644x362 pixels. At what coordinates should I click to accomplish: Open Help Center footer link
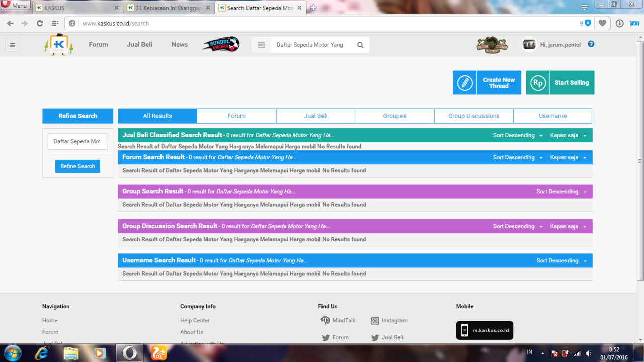(x=195, y=321)
